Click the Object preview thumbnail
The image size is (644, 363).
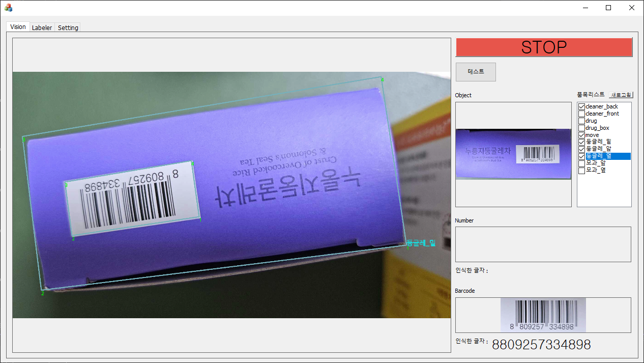point(513,154)
